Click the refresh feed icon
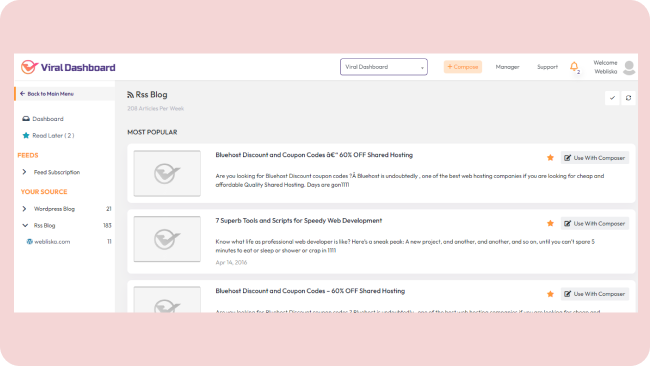 (x=628, y=98)
